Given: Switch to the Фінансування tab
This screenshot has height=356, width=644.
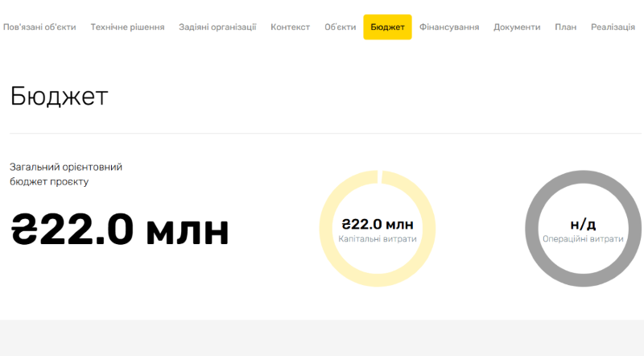Looking at the screenshot, I should tap(449, 27).
